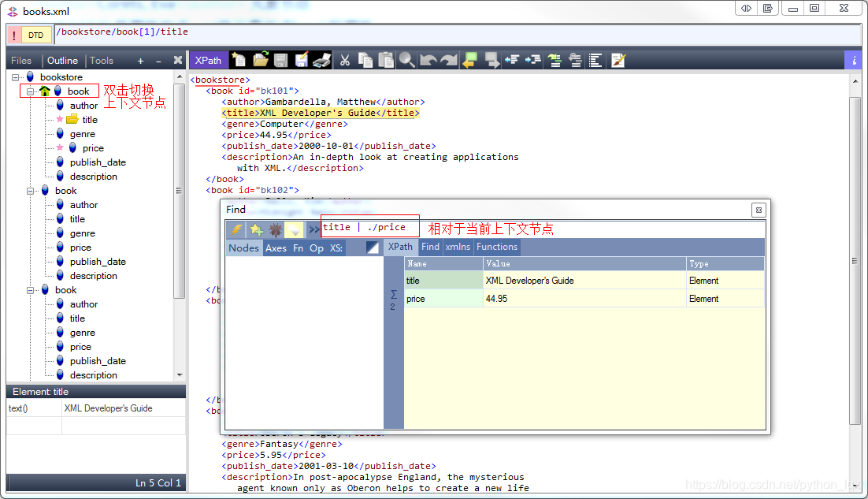The width and height of the screenshot is (868, 499).
Task: Open the Outline tab
Action: 62,61
